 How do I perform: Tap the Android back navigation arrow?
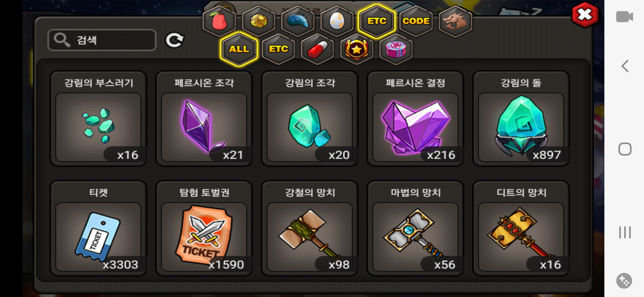(625, 66)
